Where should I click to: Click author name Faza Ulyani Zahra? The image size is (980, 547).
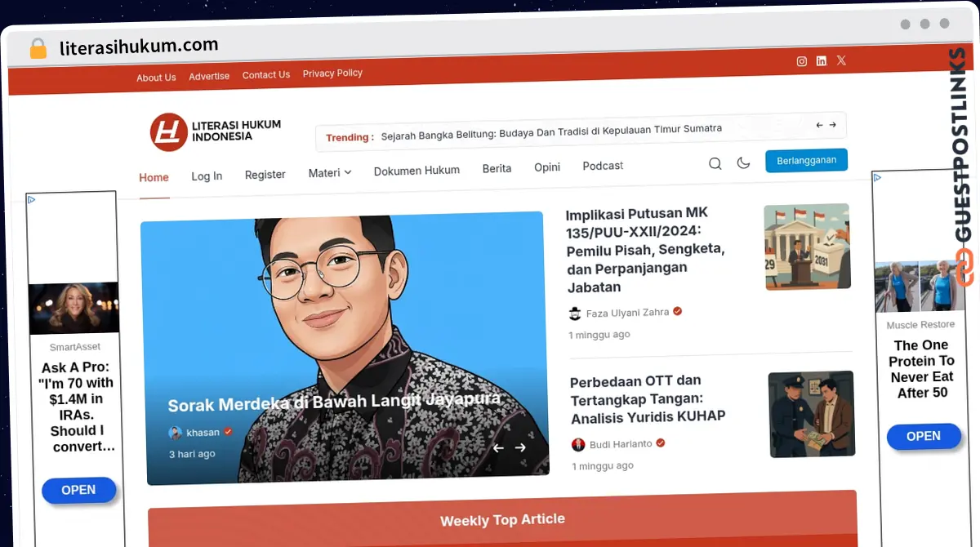point(627,313)
